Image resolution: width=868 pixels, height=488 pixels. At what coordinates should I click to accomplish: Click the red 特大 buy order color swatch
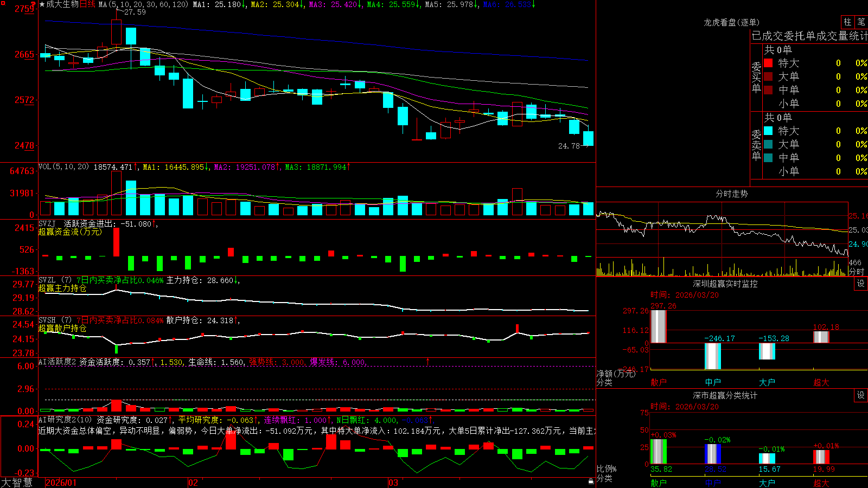pyautogui.click(x=768, y=63)
